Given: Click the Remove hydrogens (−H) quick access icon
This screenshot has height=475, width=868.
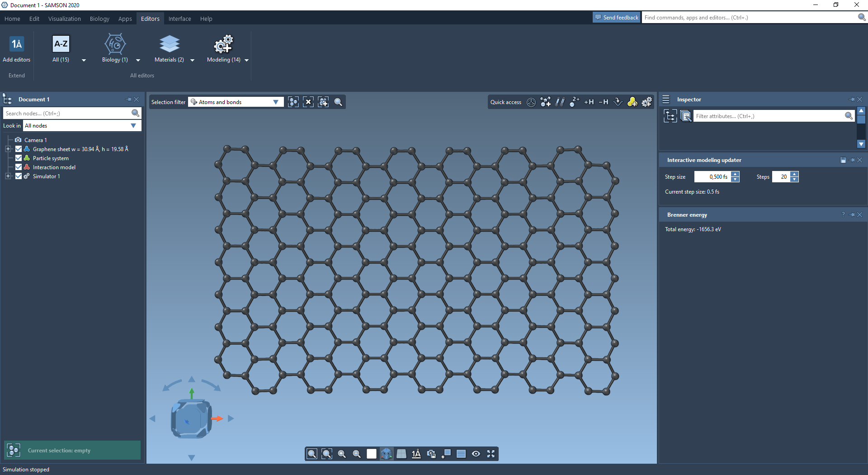Looking at the screenshot, I should coord(604,102).
